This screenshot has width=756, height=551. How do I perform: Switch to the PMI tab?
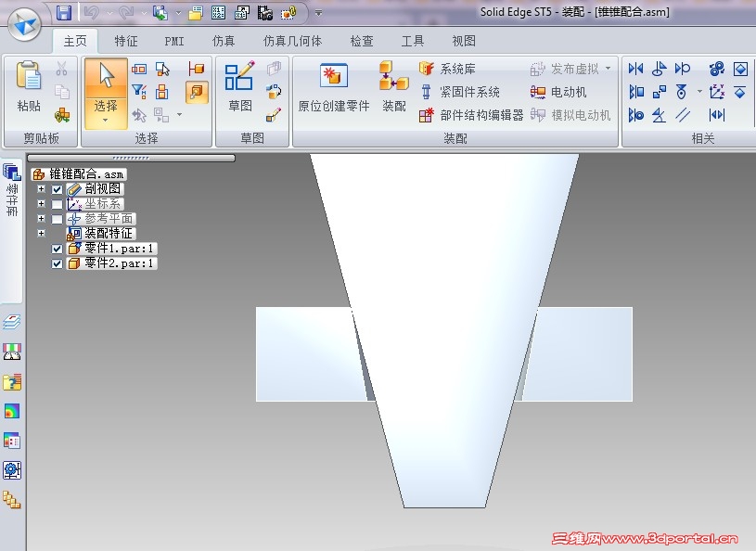coord(174,41)
